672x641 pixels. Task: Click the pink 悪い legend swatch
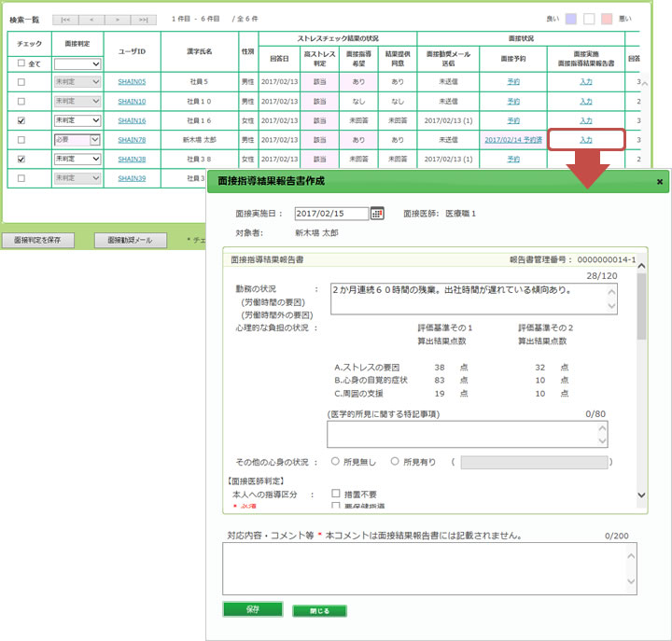(607, 19)
